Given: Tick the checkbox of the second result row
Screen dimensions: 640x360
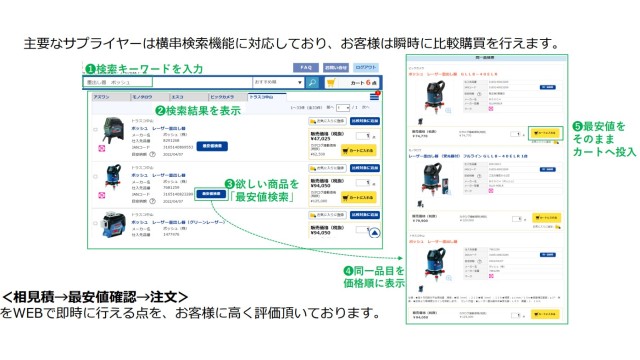Looking at the screenshot, I should point(95,177).
